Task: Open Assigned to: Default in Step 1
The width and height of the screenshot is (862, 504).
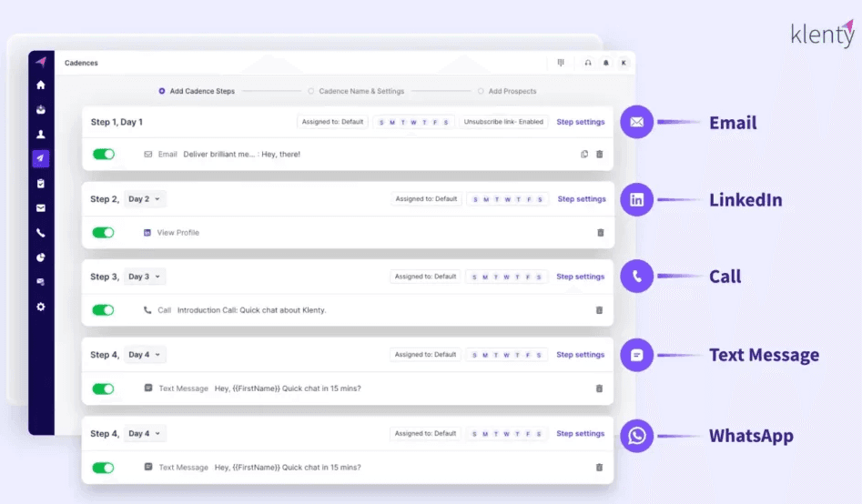Action: 332,122
